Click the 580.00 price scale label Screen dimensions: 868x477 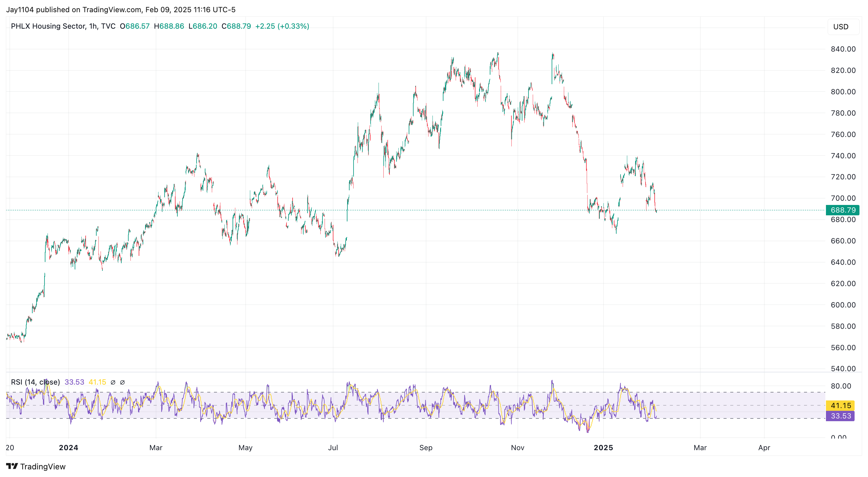coord(843,326)
